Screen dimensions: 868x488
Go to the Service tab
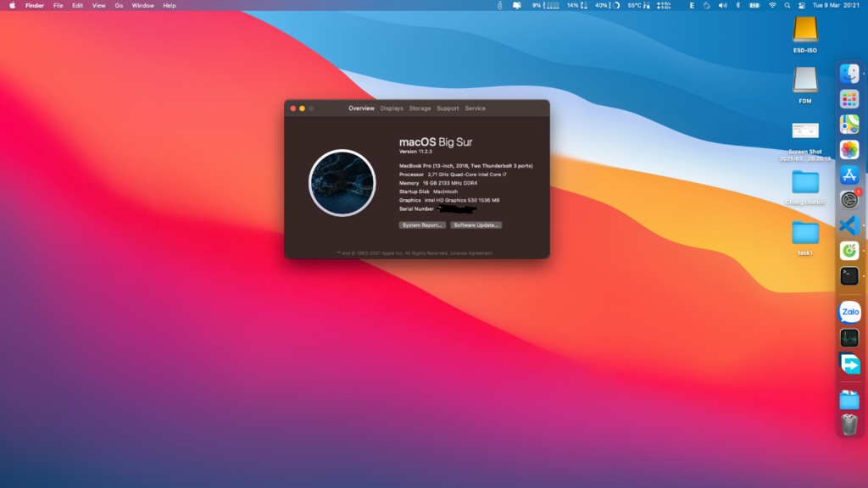click(x=476, y=108)
